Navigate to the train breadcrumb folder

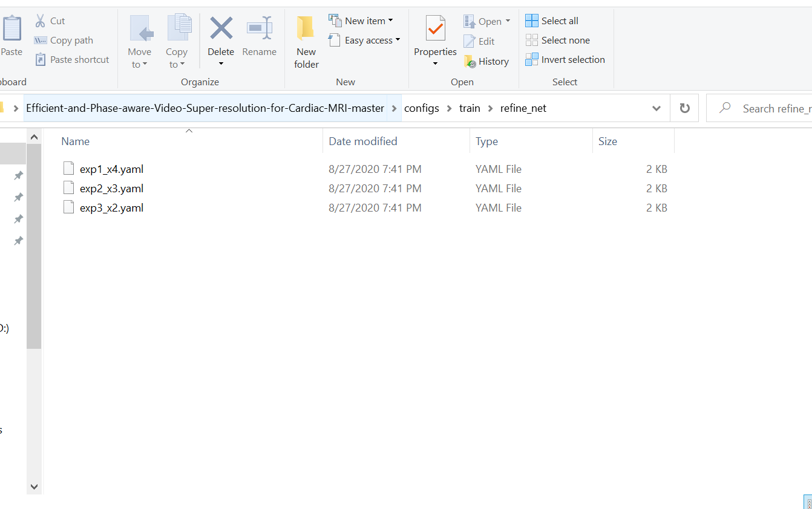[x=470, y=108]
